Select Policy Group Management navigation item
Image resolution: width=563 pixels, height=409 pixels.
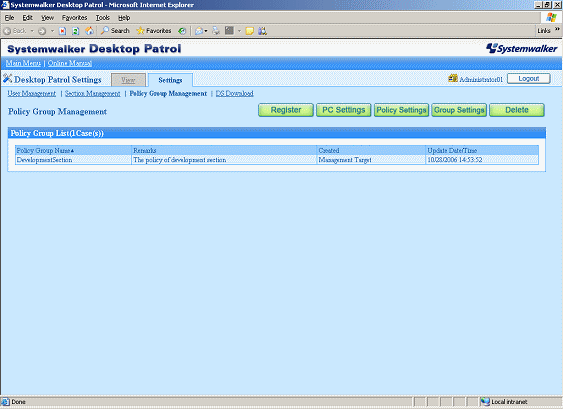[x=168, y=93]
